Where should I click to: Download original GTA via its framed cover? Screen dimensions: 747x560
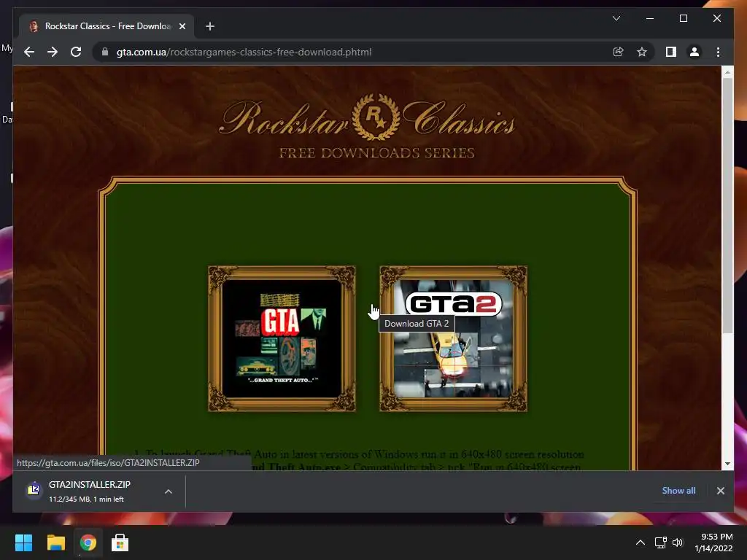tap(282, 338)
